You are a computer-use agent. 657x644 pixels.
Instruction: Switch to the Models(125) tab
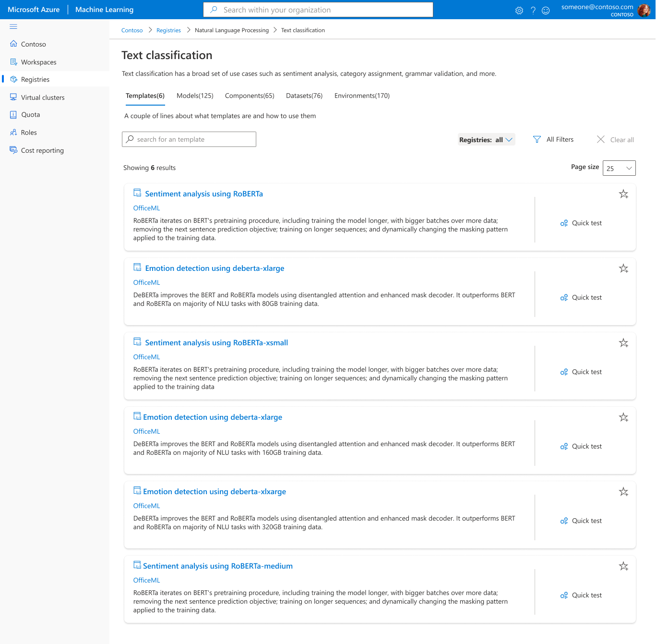[195, 96]
